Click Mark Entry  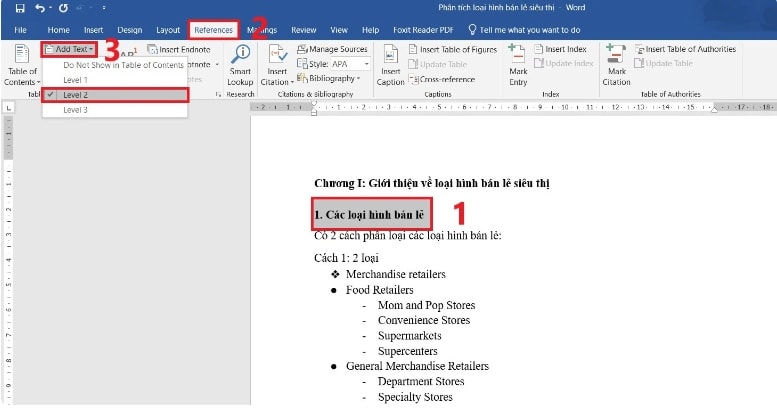click(518, 65)
